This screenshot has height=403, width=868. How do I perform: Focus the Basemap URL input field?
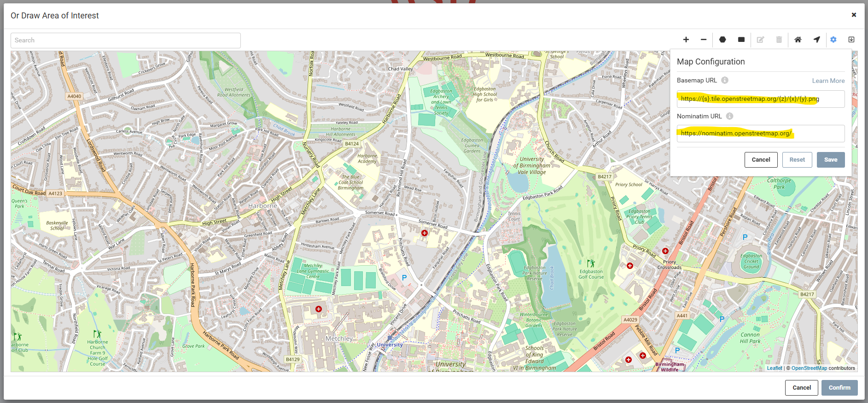click(761, 99)
